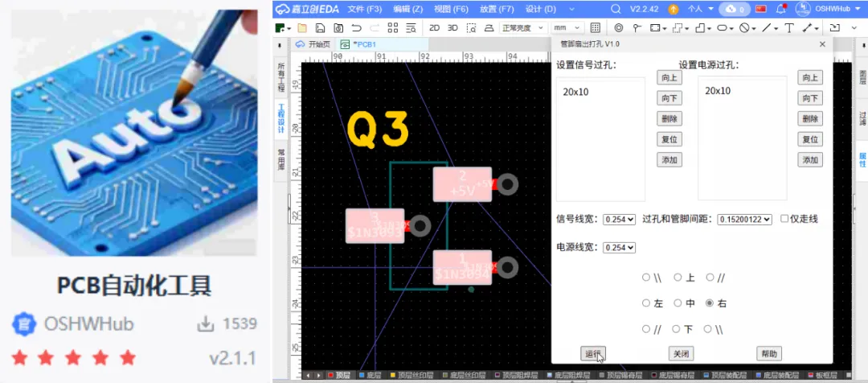Select the 右 direction radio
The height and width of the screenshot is (383, 868).
[x=710, y=303]
